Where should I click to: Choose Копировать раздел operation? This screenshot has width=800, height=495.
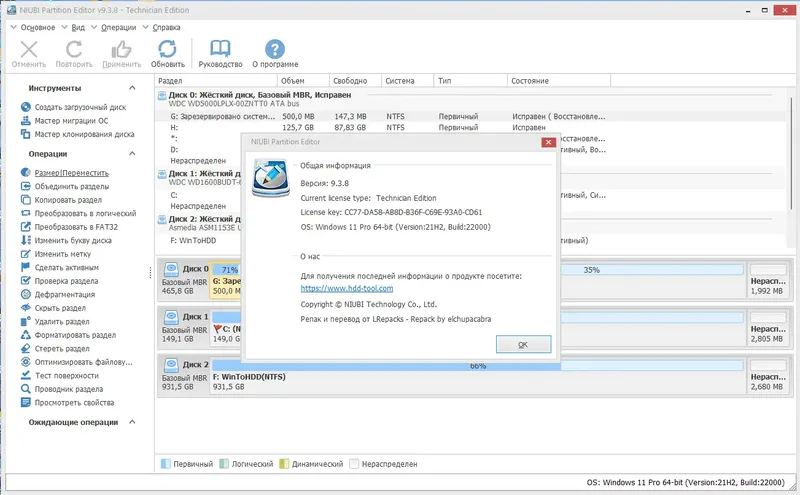61,200
